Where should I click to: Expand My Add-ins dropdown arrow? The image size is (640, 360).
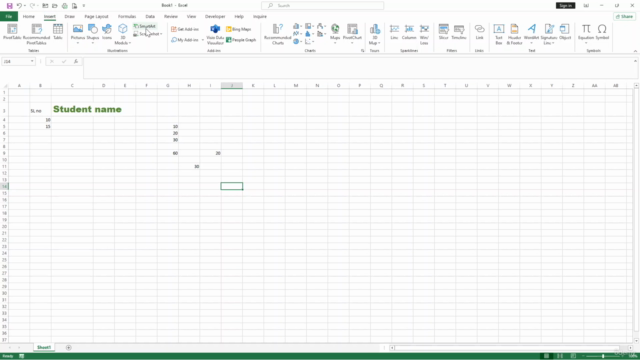(x=202, y=40)
